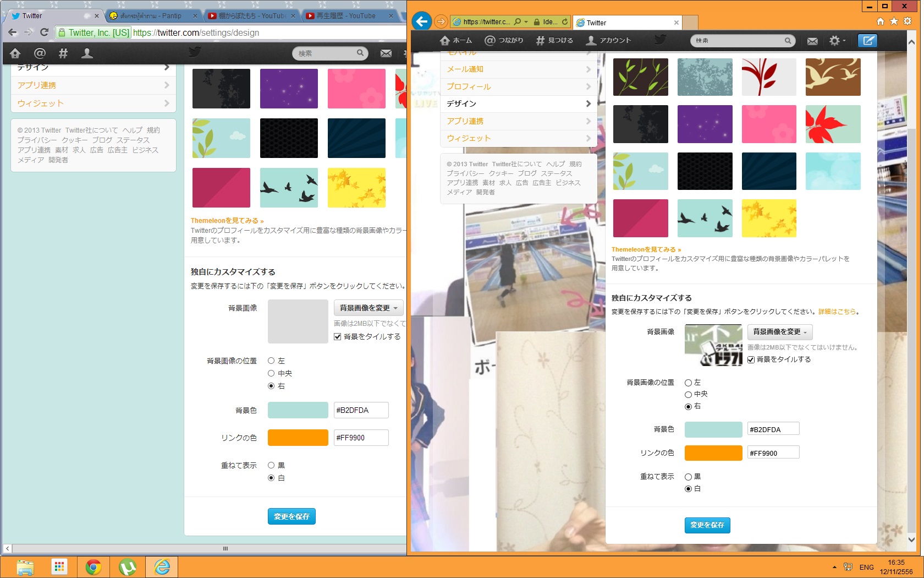Toggle 背景をタイルする checkbox in IE window
924x578 pixels.
tap(751, 359)
